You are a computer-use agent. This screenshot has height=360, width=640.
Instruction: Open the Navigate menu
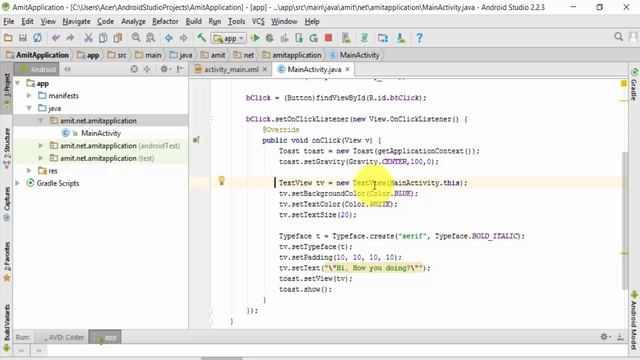pyautogui.click(x=76, y=21)
